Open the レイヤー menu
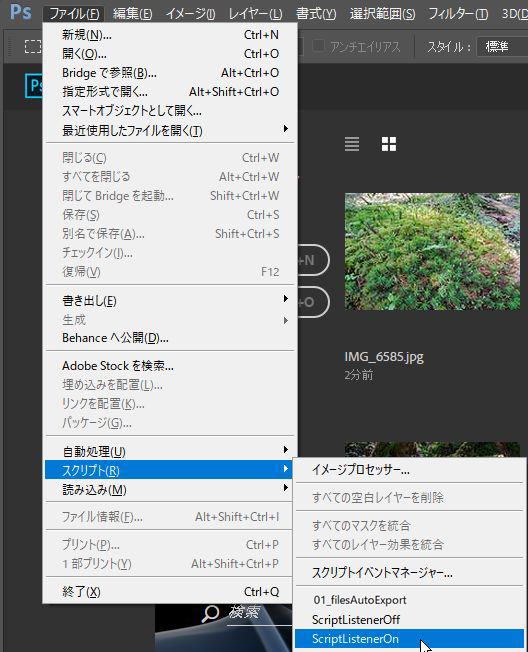 [255, 14]
